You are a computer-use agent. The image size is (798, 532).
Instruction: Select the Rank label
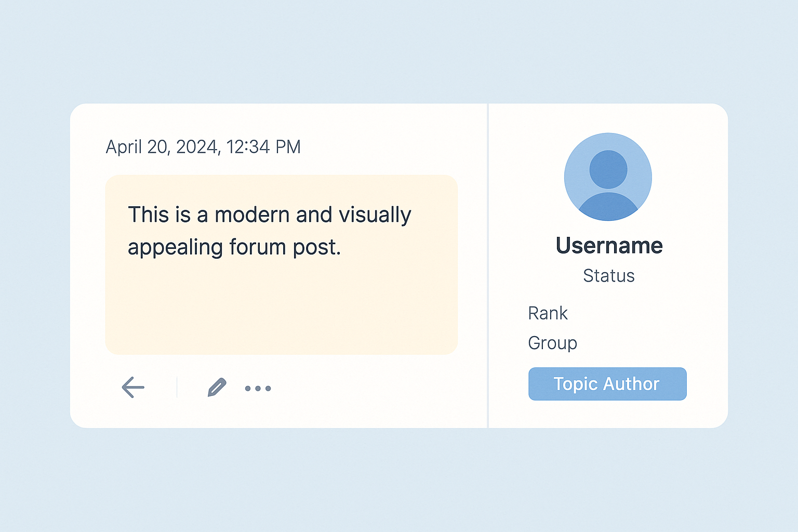tap(548, 313)
